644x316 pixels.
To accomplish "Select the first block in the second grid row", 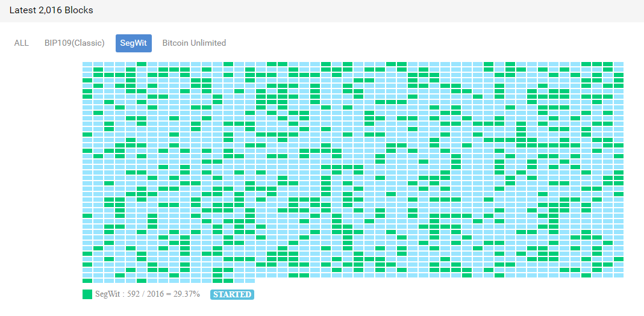I will [87, 69].
